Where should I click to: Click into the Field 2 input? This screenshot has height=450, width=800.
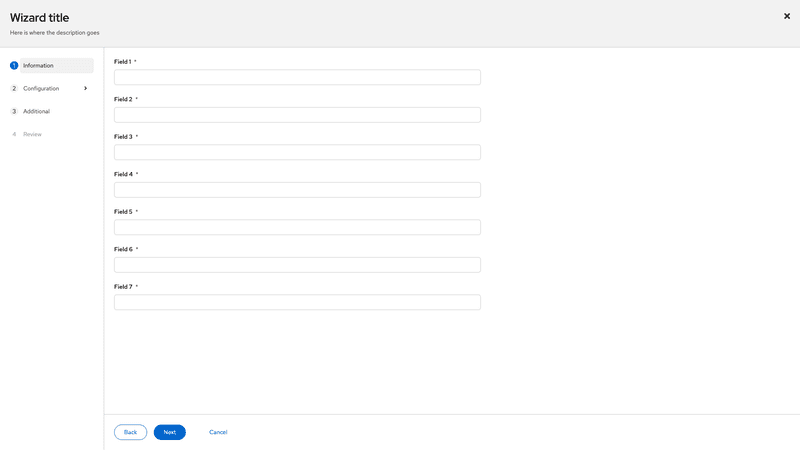click(297, 115)
